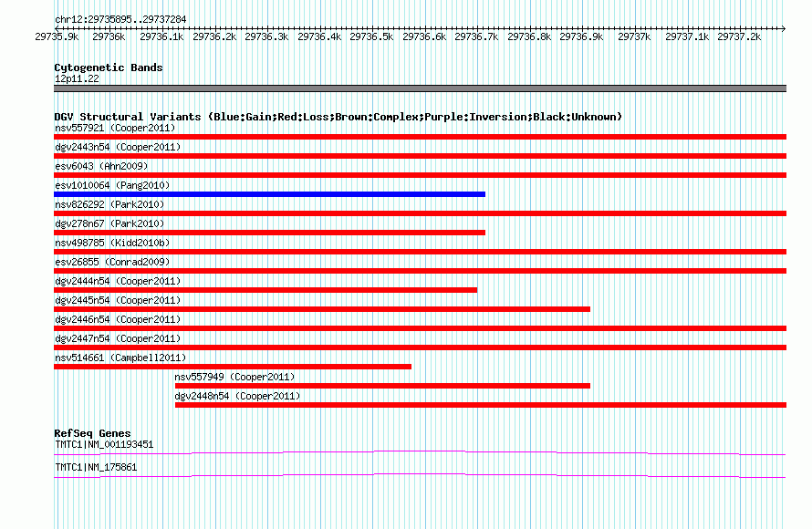Select the red bar under nsv498785
The height and width of the screenshot is (529, 812).
coord(420,252)
